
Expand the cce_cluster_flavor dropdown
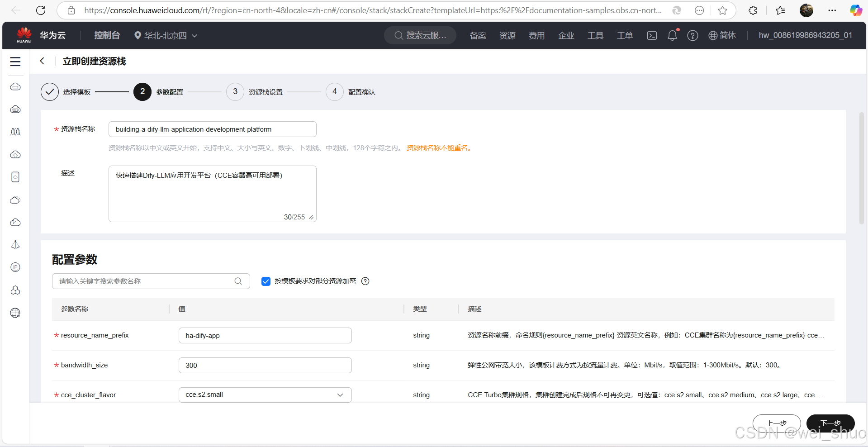(340, 395)
